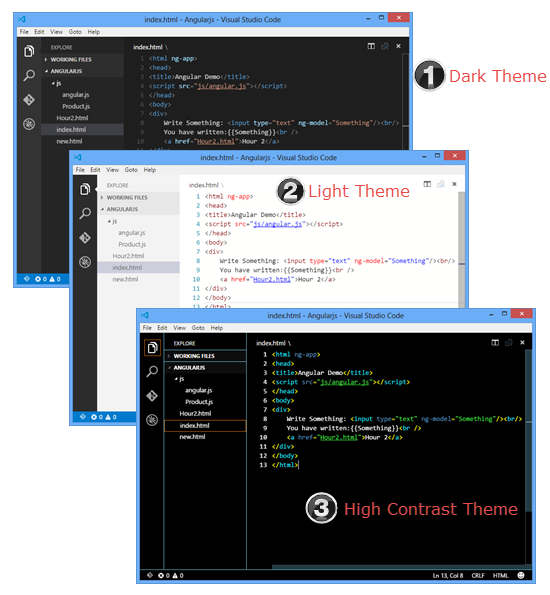Close editor in high contrast window
Image resolution: width=550 pixels, height=595 pixels.
pos(523,343)
